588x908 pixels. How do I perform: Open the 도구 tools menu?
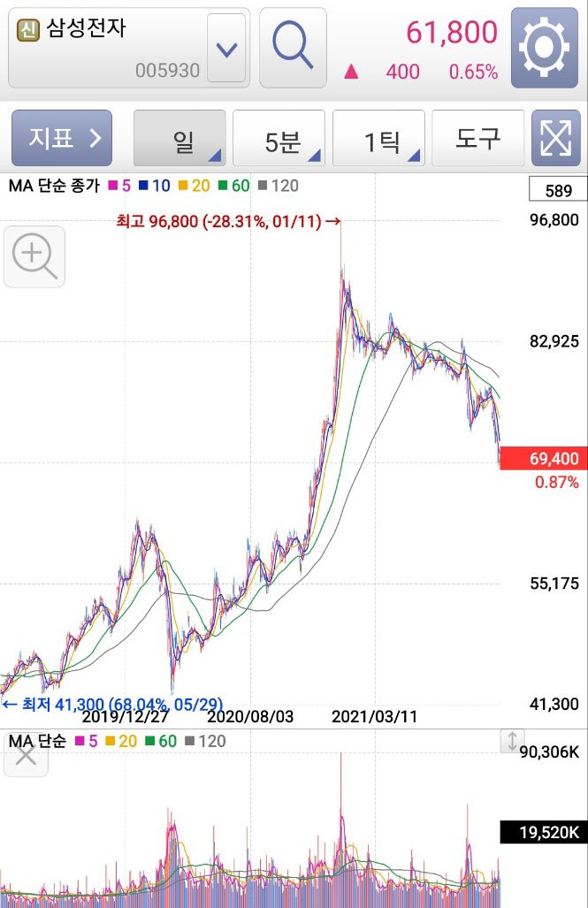click(x=478, y=139)
